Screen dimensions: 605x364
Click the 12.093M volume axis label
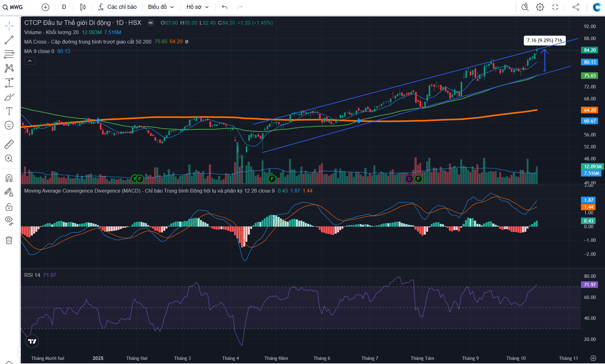click(x=592, y=167)
